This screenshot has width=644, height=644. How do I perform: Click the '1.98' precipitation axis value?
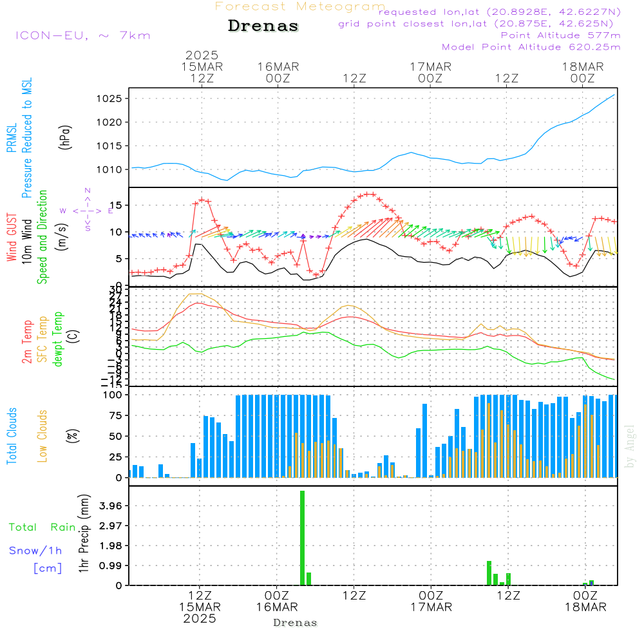point(111,546)
